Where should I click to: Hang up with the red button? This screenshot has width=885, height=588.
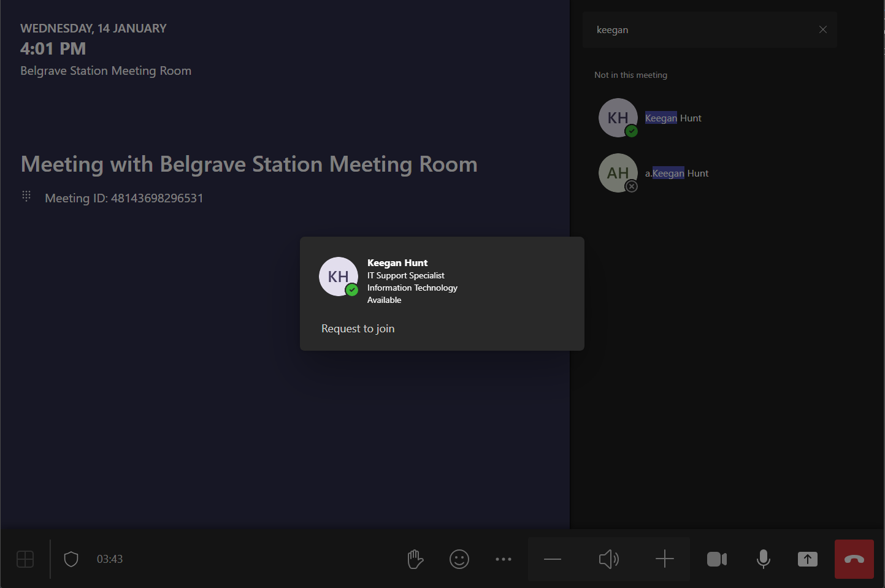pos(854,559)
